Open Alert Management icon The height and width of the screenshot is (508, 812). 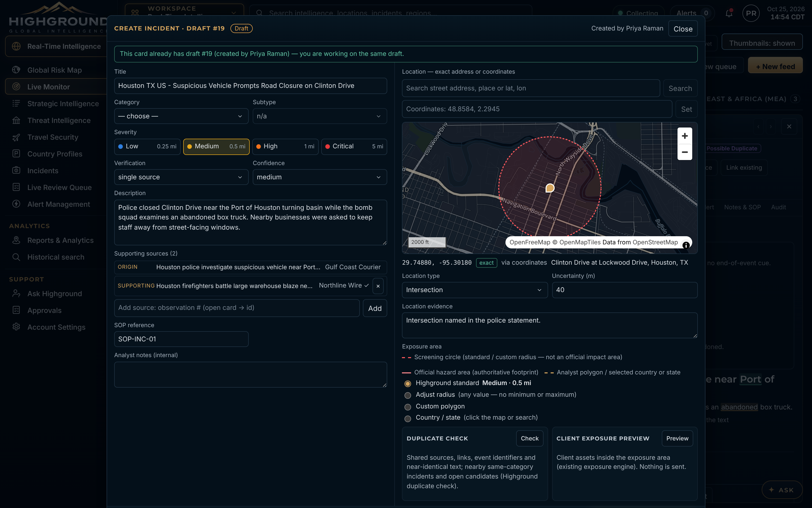click(x=16, y=204)
